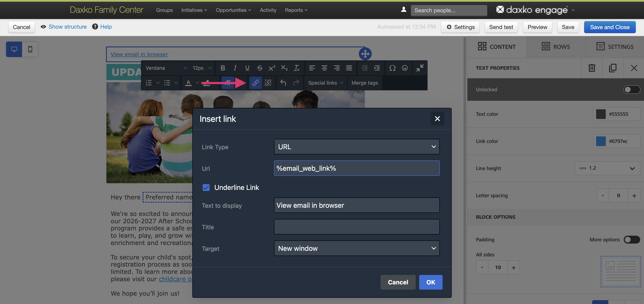This screenshot has height=304, width=644.
Task: Switch to the SETTINGS tab
Action: pyautogui.click(x=615, y=47)
